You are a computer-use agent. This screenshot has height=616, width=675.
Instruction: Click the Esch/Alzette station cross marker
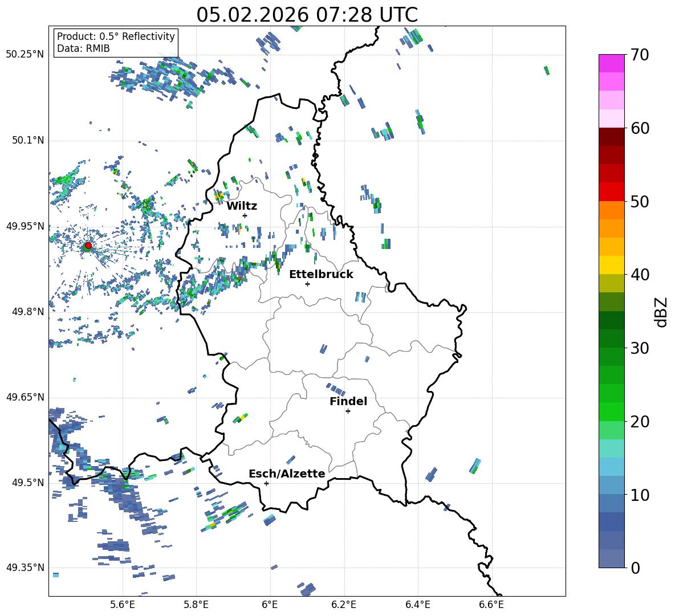[266, 483]
